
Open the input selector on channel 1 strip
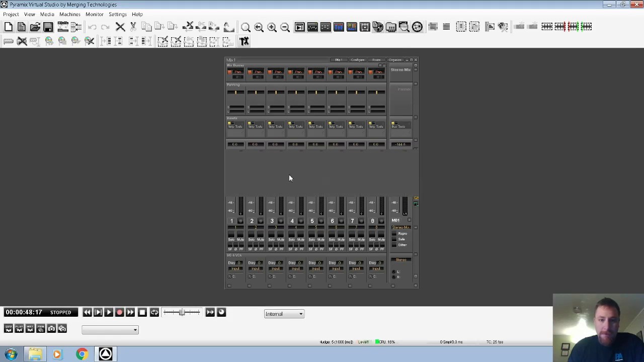(x=235, y=268)
